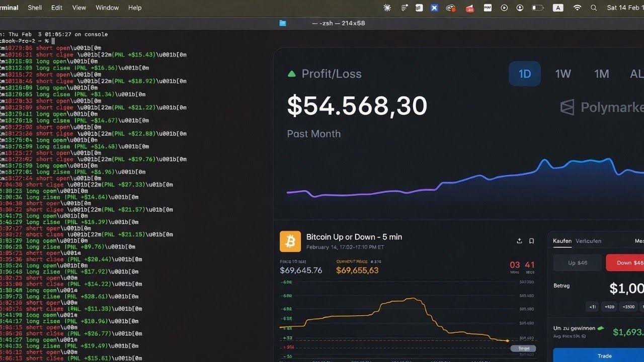Click the $69,645.76 price value
Viewport: 644px width, 362px height.
(301, 270)
